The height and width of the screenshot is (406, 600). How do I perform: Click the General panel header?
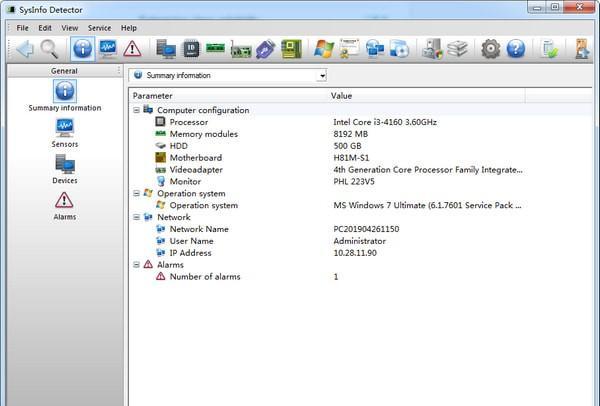click(x=64, y=71)
